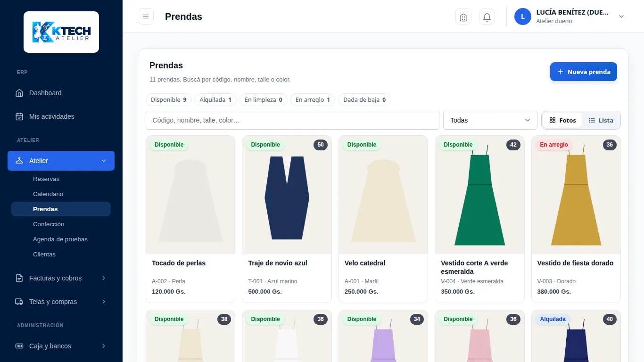Click the Nueva prenda button

click(584, 72)
